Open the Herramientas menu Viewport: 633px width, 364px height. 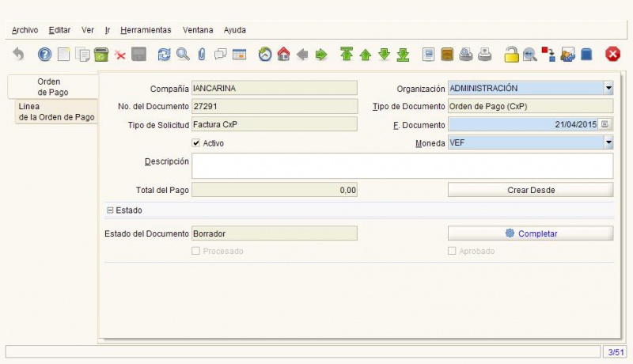click(146, 30)
